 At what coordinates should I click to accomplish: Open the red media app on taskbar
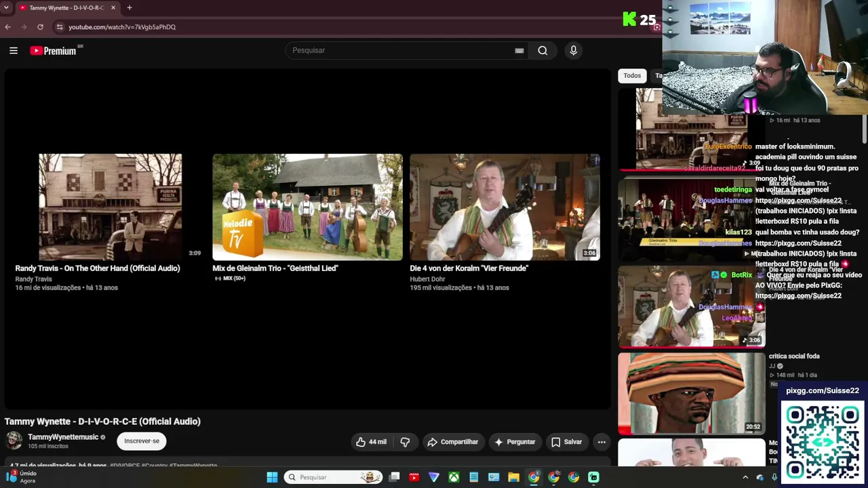414,477
